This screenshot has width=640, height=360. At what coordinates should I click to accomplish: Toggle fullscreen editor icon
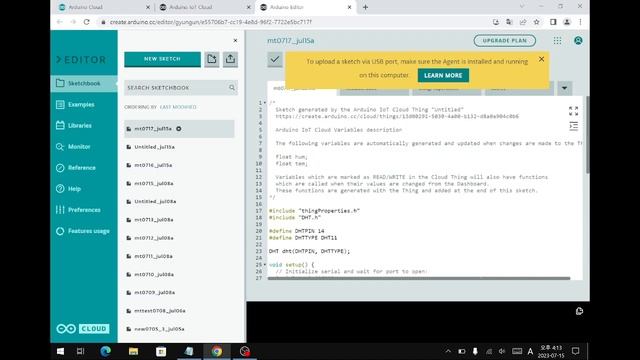click(x=573, y=111)
